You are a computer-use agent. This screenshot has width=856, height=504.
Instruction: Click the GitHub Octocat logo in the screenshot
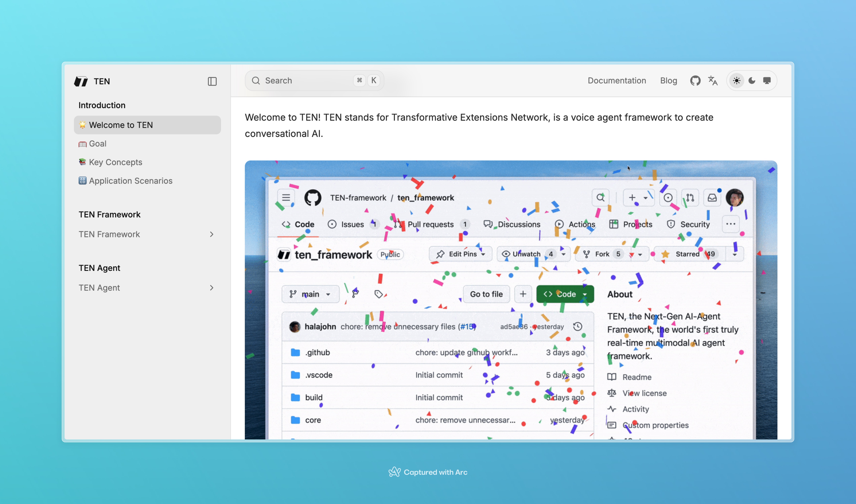pos(313,198)
